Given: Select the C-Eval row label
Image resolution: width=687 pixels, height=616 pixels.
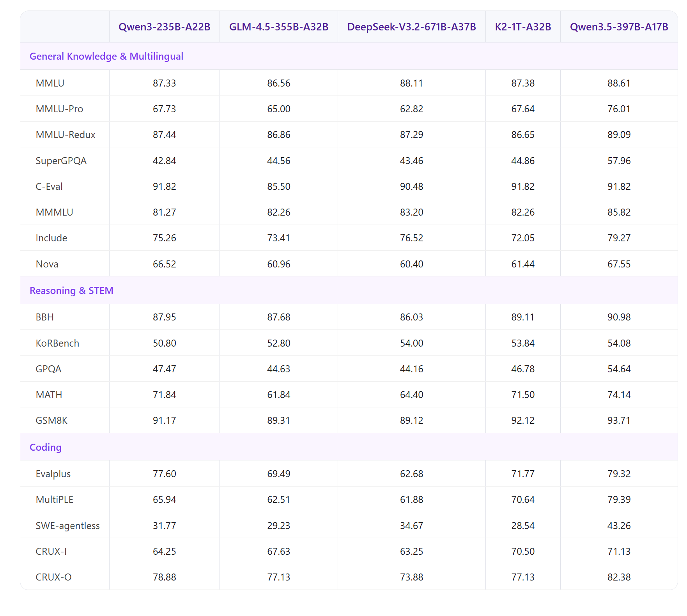Looking at the screenshot, I should tap(49, 187).
